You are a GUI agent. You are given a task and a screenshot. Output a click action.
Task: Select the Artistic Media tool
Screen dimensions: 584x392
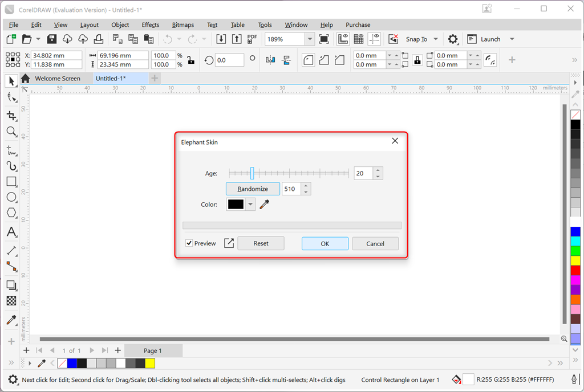pyautogui.click(x=11, y=166)
